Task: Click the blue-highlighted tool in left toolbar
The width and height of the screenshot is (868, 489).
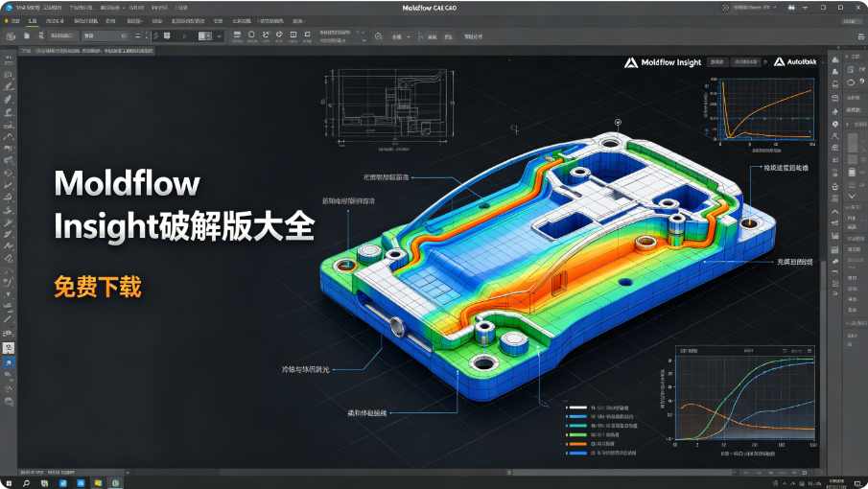Action: tap(9, 362)
